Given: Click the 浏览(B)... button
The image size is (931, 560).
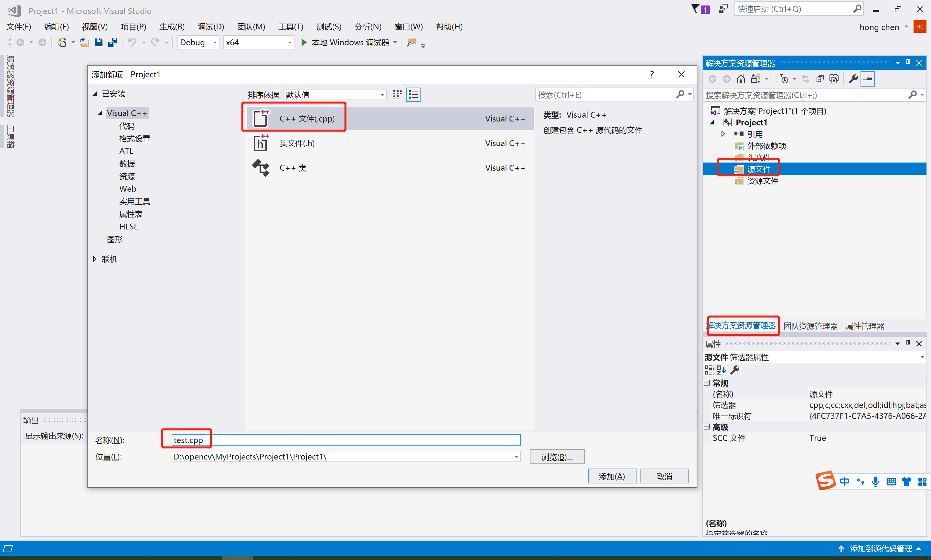Looking at the screenshot, I should pyautogui.click(x=557, y=457).
